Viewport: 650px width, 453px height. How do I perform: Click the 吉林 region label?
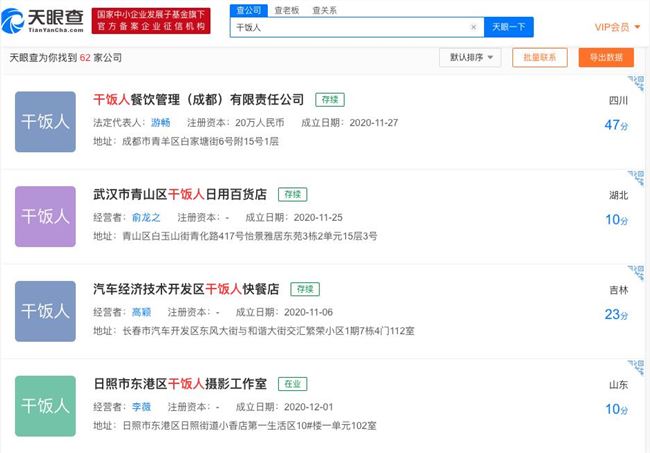(x=618, y=290)
